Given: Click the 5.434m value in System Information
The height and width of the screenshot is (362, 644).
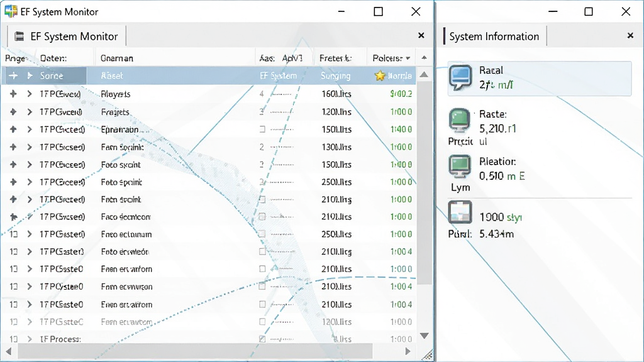Looking at the screenshot, I should point(497,234).
